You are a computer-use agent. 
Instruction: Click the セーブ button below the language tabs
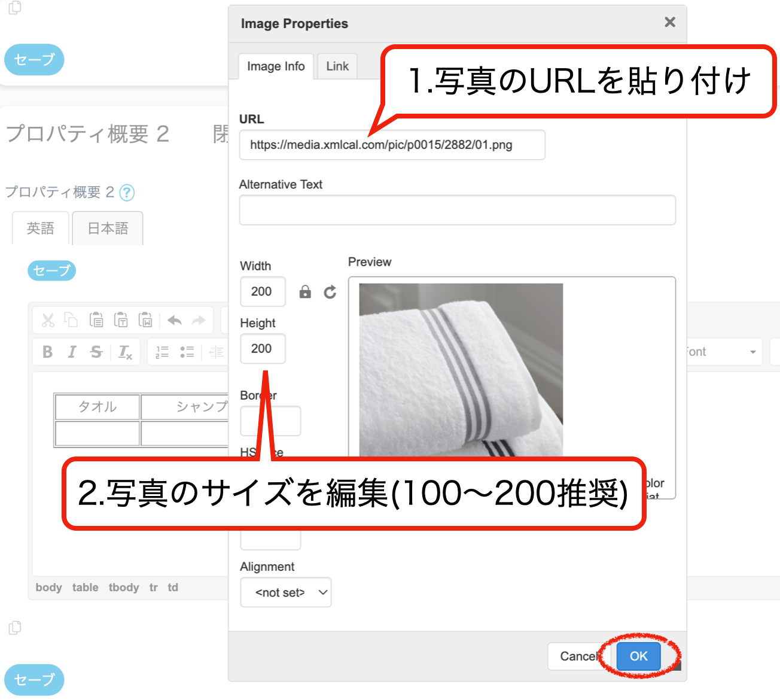pos(51,270)
